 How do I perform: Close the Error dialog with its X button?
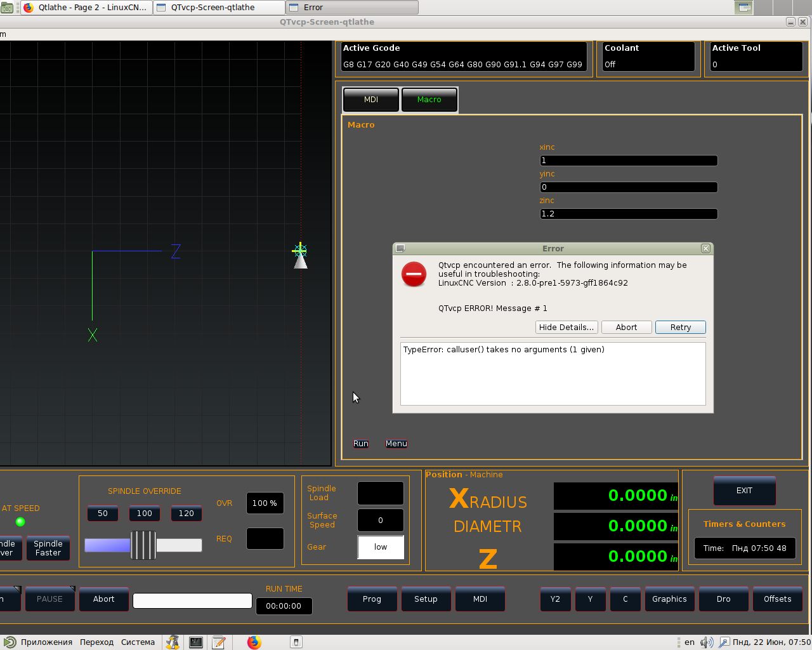tap(705, 248)
